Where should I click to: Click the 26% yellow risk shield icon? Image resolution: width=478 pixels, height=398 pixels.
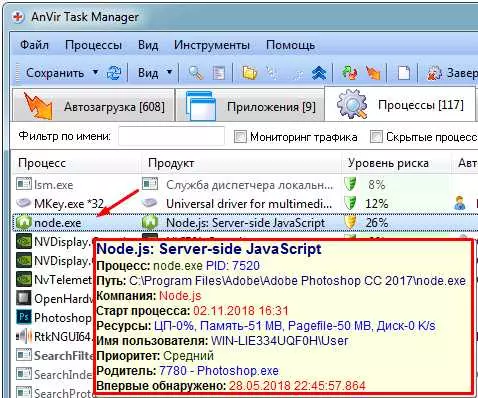pyautogui.click(x=350, y=222)
